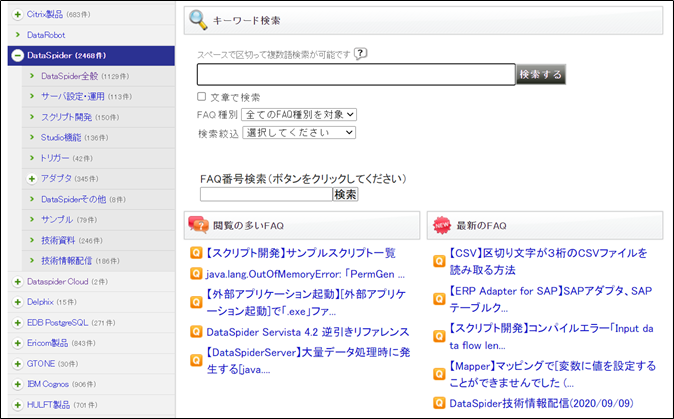Click the magnifier keyword search icon
674x419 pixels.
click(199, 21)
